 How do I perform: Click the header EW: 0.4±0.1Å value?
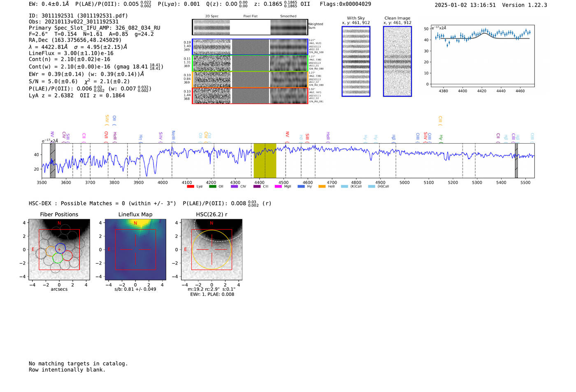[49, 4]
